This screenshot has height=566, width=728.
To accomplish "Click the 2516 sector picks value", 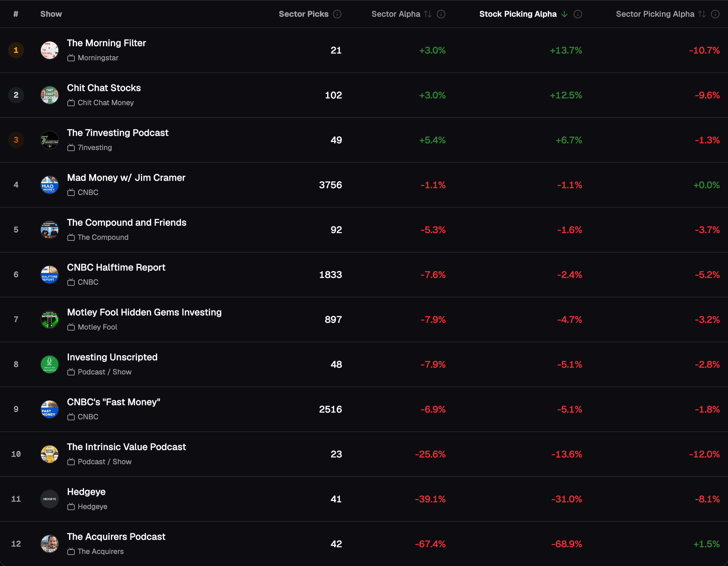I will 330,409.
